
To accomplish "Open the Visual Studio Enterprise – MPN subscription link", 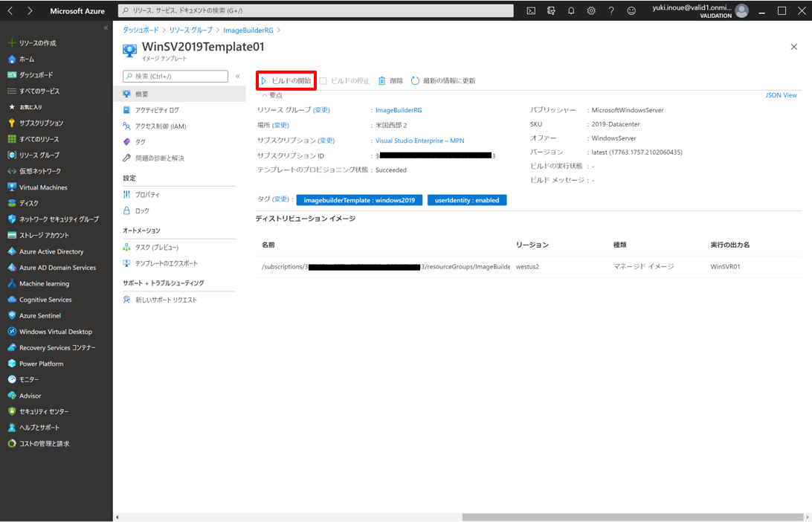I will 419,141.
